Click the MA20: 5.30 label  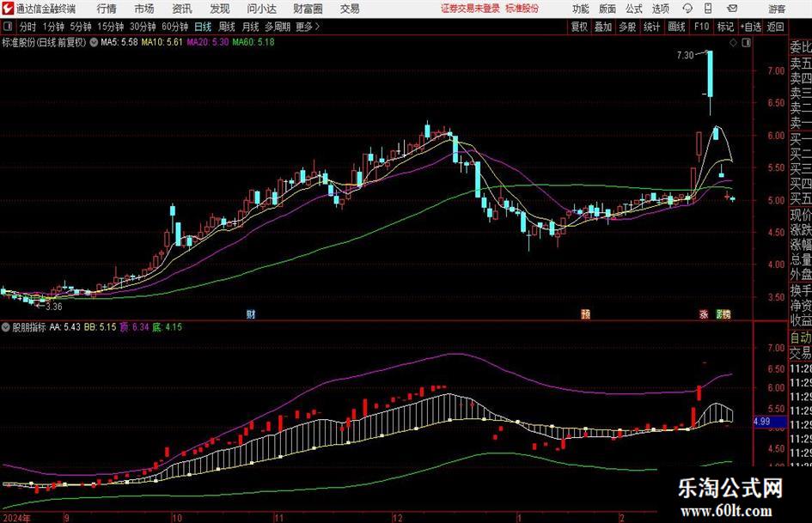click(x=208, y=42)
